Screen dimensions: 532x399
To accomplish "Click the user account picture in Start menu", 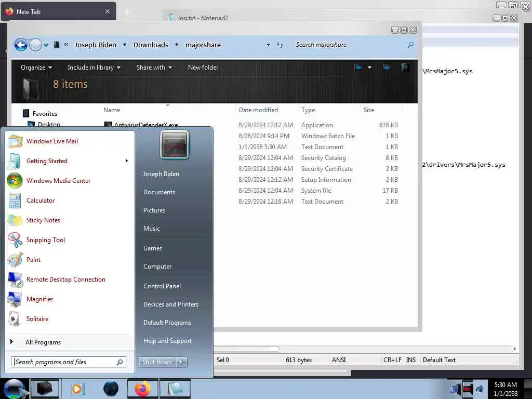I will coord(175,145).
